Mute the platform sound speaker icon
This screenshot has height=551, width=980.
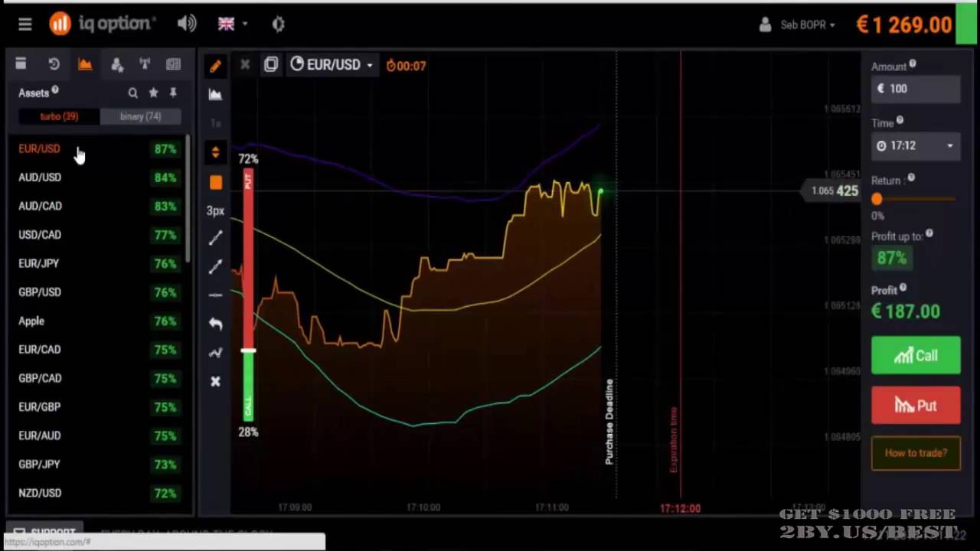tap(187, 24)
